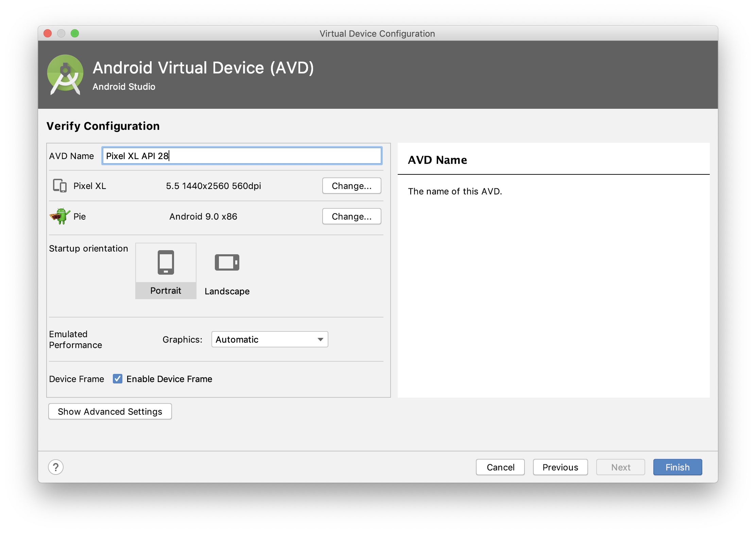Click the Landscape label
Viewport: 756px width, 533px height.
[x=227, y=291]
